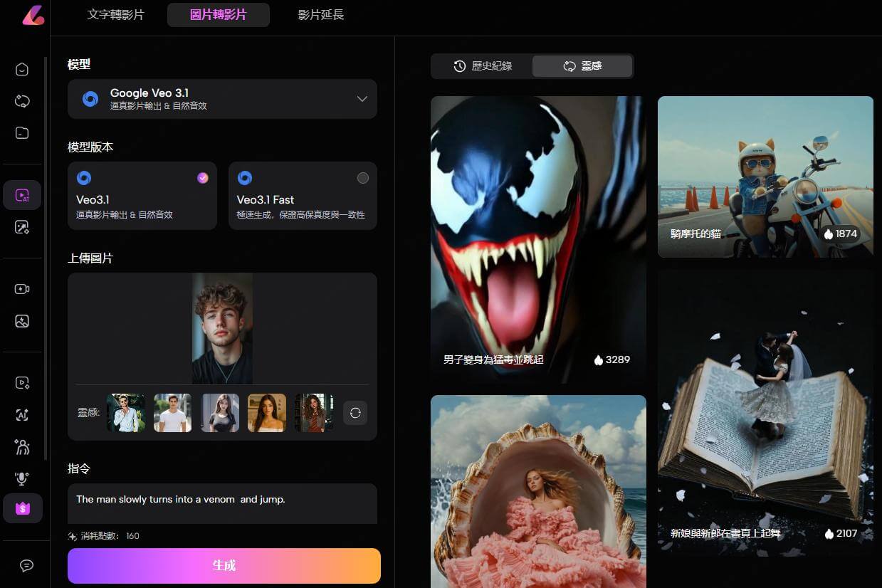Screen dimensions: 882x588
Task: Pick the man in white t-shirt inspiration thumbnail
Action: tap(173, 413)
